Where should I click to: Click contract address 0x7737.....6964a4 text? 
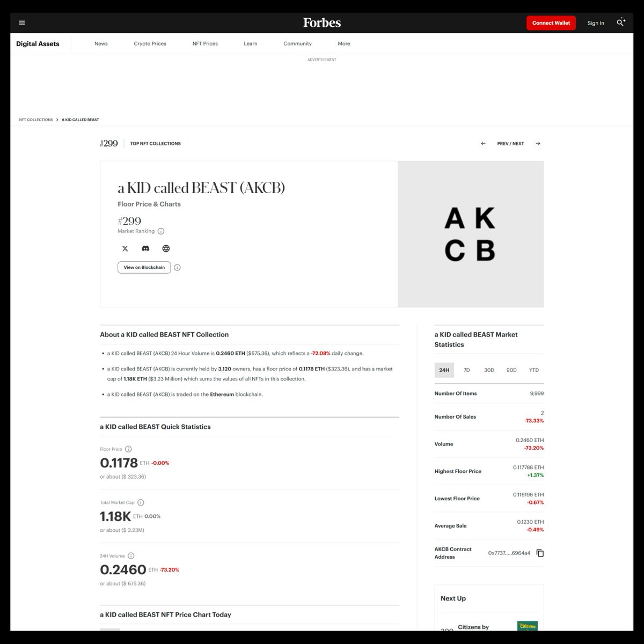[509, 553]
